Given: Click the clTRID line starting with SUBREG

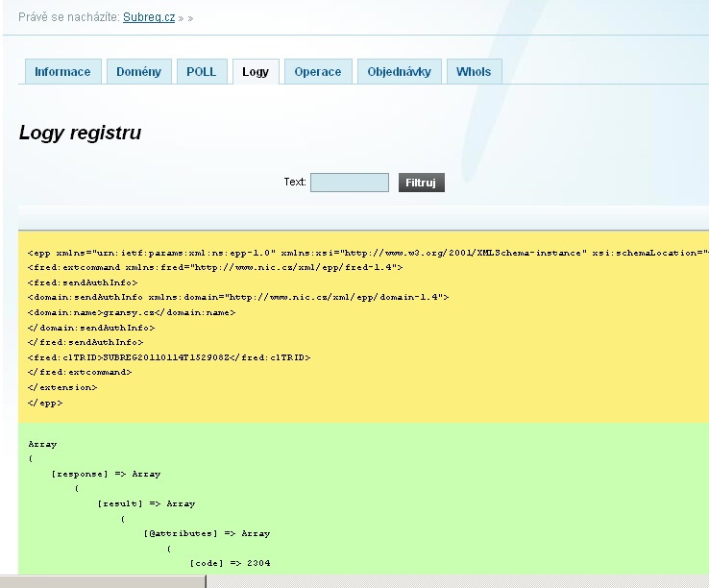Looking at the screenshot, I should pyautogui.click(x=169, y=357).
